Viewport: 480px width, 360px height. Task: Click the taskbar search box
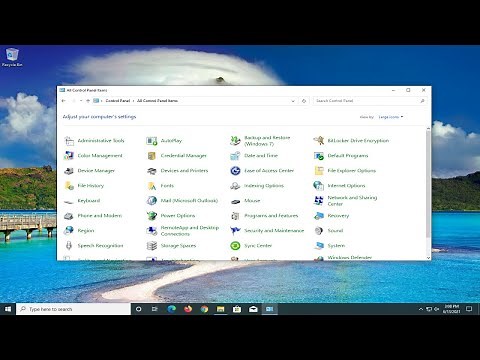[x=73, y=309]
